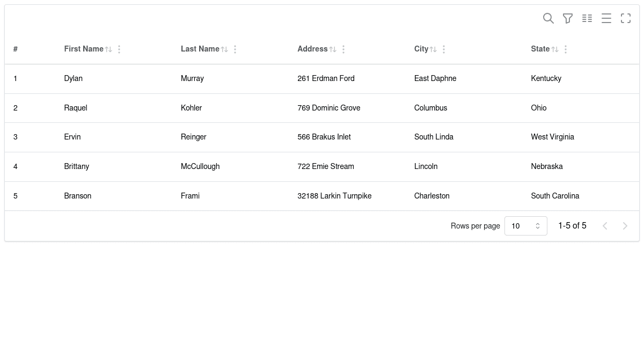Open the column visibility icon
Viewport: 644px width, 338px height.
pos(587,18)
